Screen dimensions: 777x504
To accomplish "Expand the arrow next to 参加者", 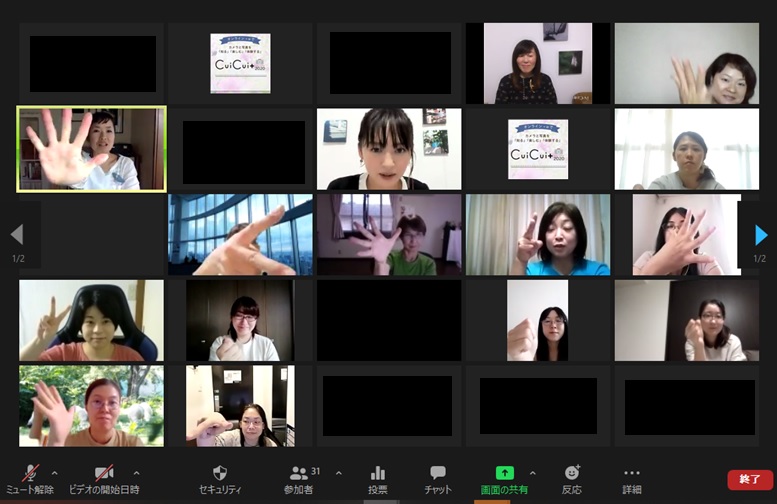I will pyautogui.click(x=338, y=473).
